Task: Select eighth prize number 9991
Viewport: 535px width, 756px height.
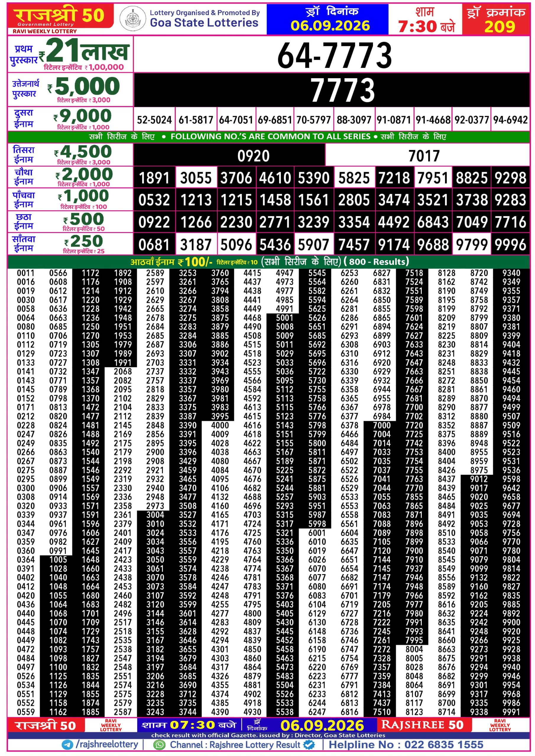Action: pos(511,712)
